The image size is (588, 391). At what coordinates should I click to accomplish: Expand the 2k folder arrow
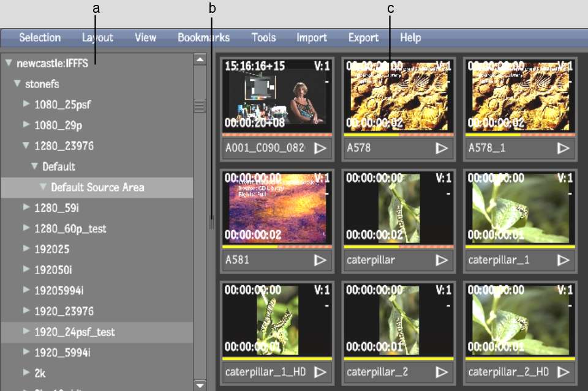(26, 372)
